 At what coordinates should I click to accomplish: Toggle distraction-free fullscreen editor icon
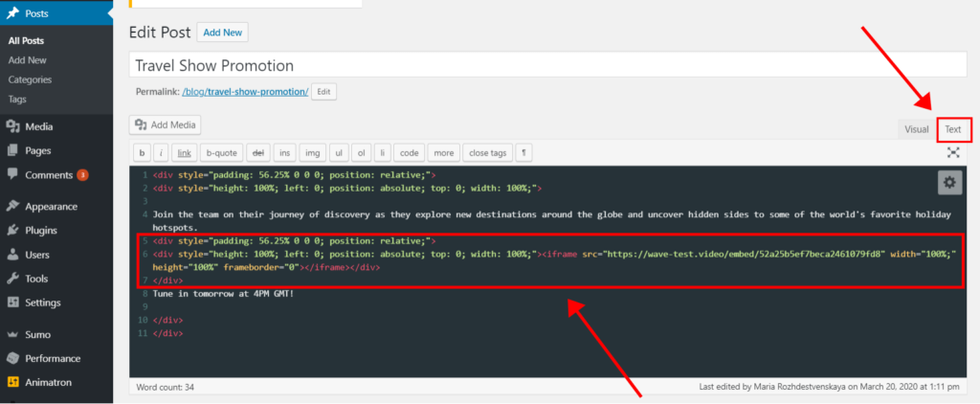(953, 152)
